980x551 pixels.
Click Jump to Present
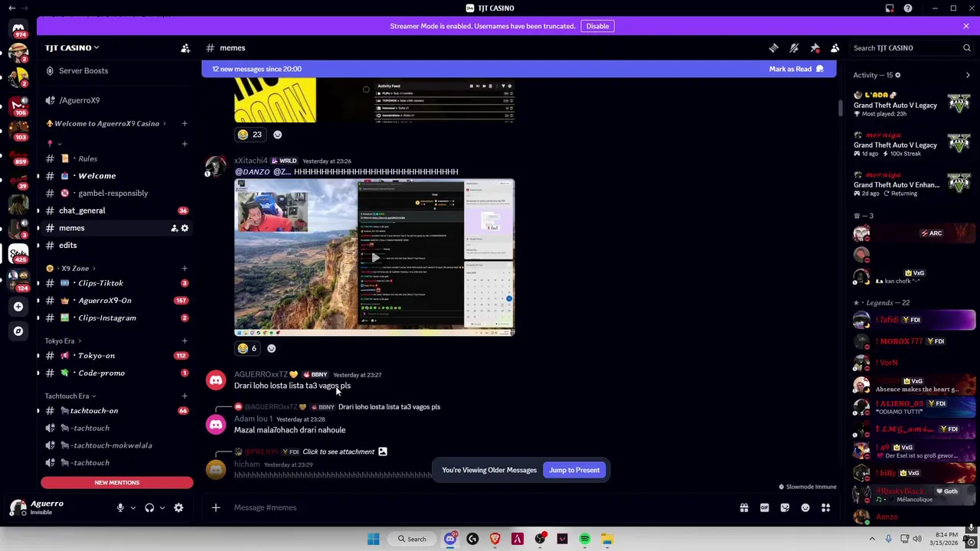coord(574,470)
